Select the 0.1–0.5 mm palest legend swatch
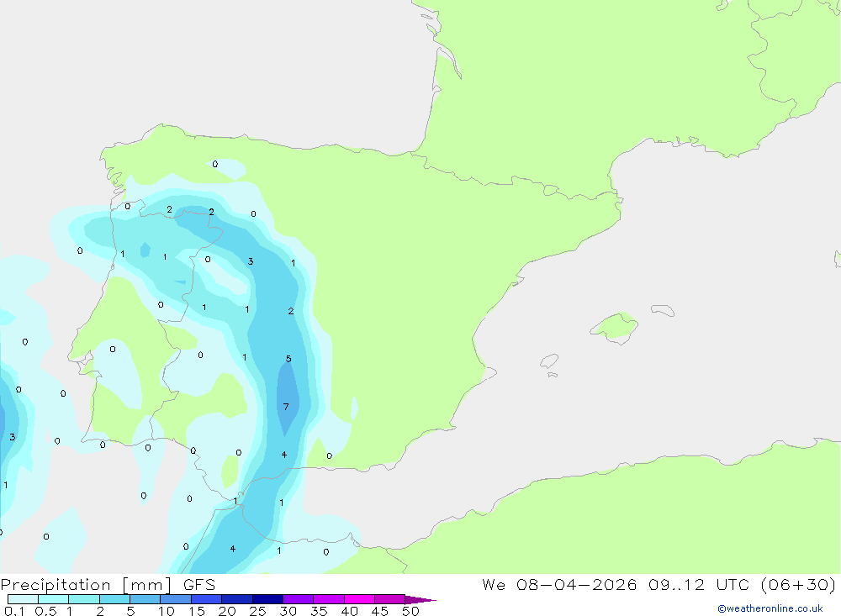The width and height of the screenshot is (841, 616). click(x=23, y=599)
